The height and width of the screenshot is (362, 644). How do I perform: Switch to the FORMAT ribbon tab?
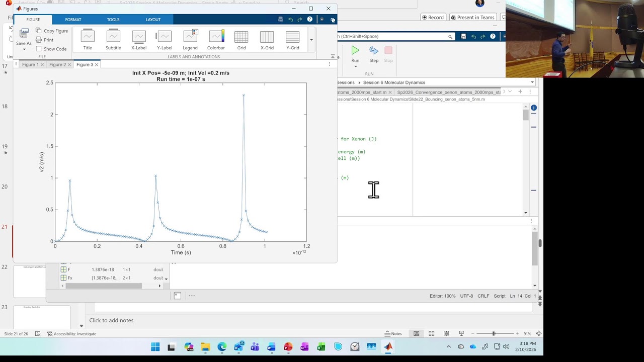click(73, 20)
